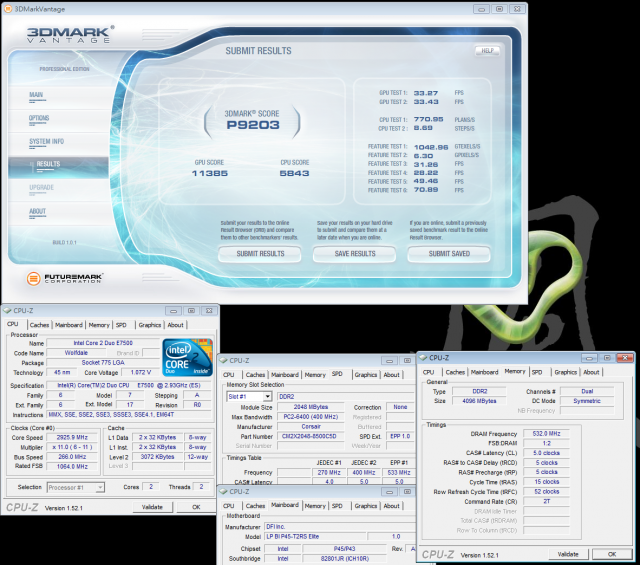Viewport: 640px width, 565px height.
Task: Click the SUBMIT SAVED button
Action: [x=449, y=254]
